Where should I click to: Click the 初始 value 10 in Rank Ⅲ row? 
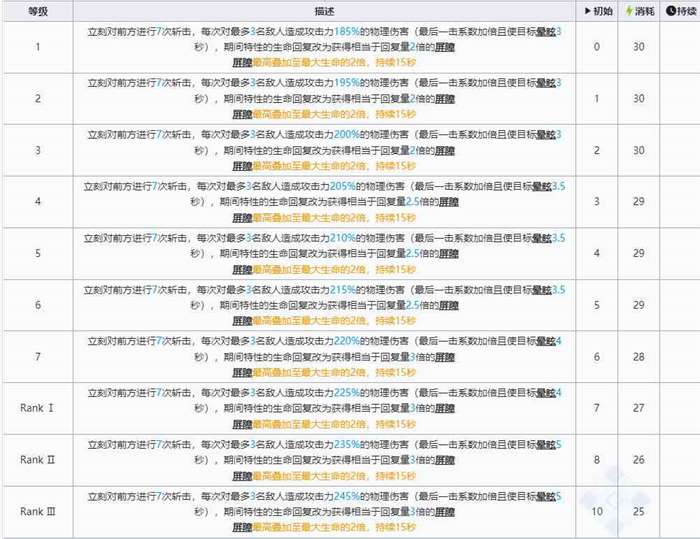click(597, 512)
